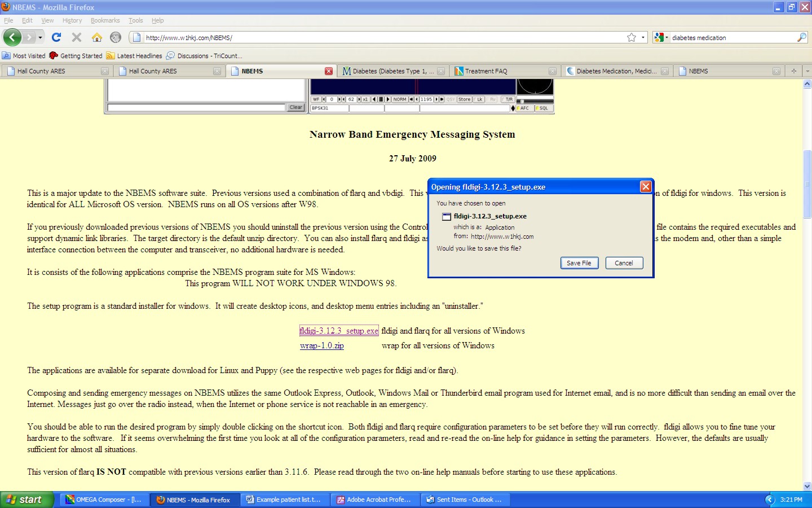812x508 pixels.
Task: Click the taskbar clock showing 3:21 PM
Action: click(791, 500)
